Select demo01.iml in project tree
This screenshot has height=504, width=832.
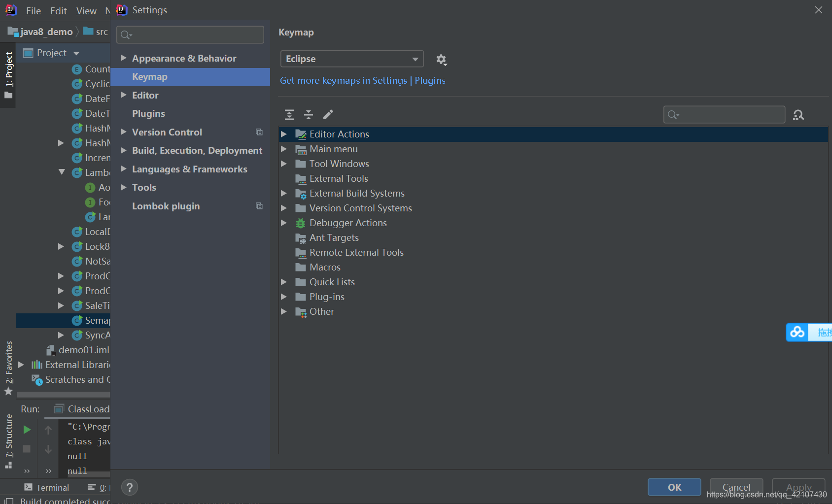pyautogui.click(x=78, y=350)
